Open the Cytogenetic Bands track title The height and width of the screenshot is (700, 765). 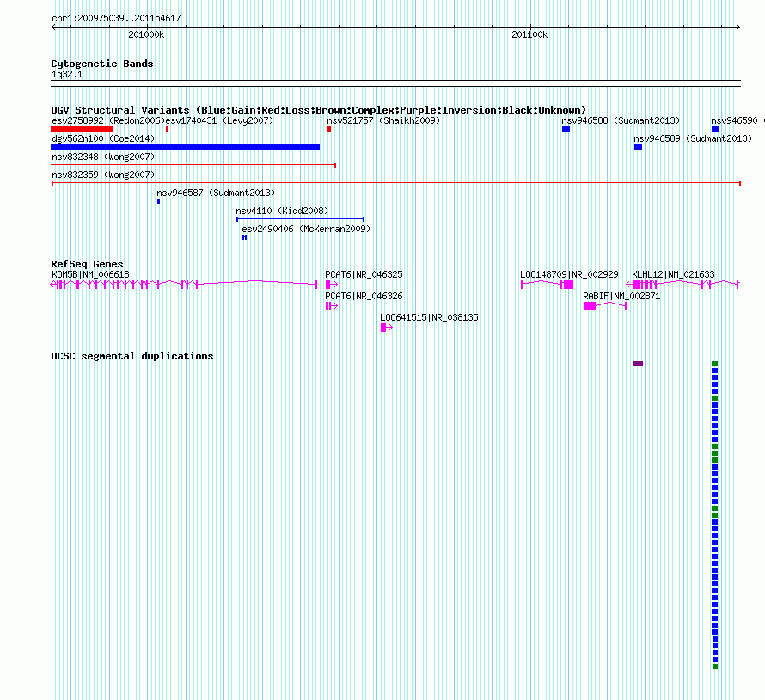coord(102,64)
